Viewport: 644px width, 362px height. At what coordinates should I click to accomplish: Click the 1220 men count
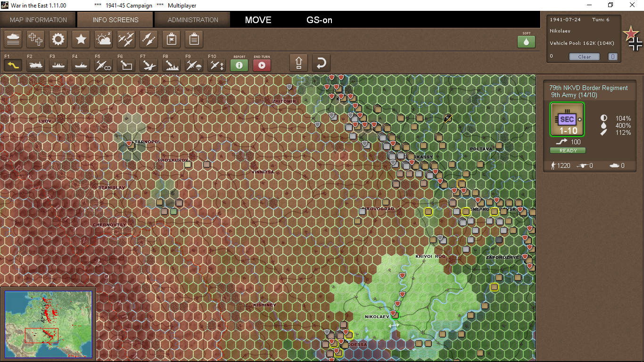coord(564,165)
